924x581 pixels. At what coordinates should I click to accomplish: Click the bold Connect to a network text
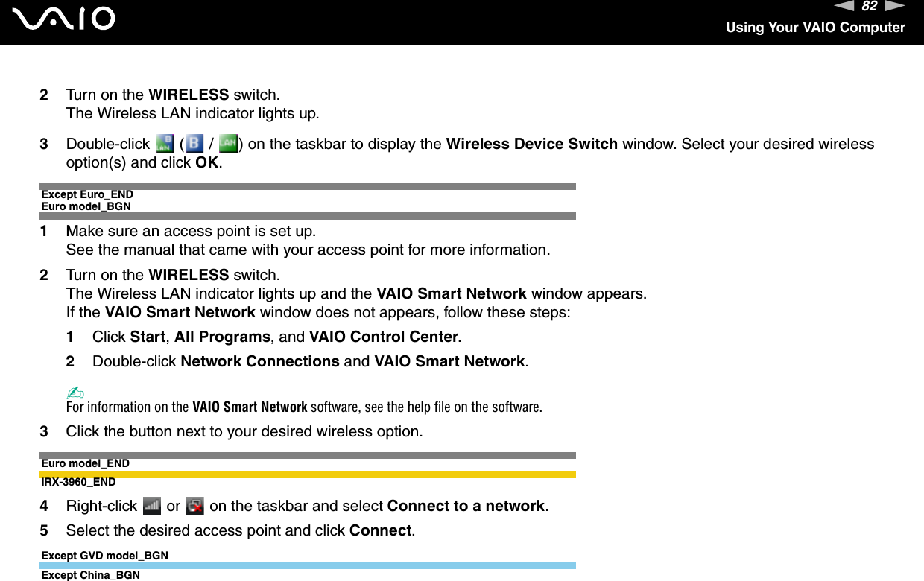[x=467, y=506]
